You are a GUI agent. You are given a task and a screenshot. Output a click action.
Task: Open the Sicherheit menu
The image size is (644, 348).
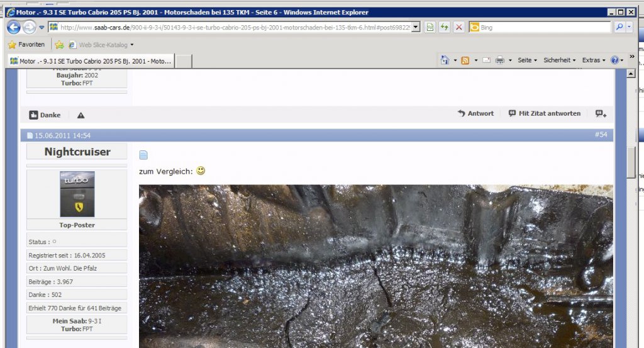[559, 60]
